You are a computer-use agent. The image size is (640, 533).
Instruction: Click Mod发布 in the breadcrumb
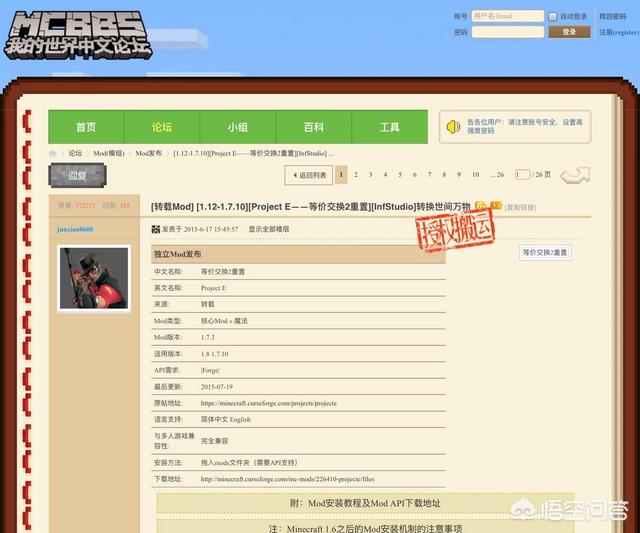coord(149,153)
